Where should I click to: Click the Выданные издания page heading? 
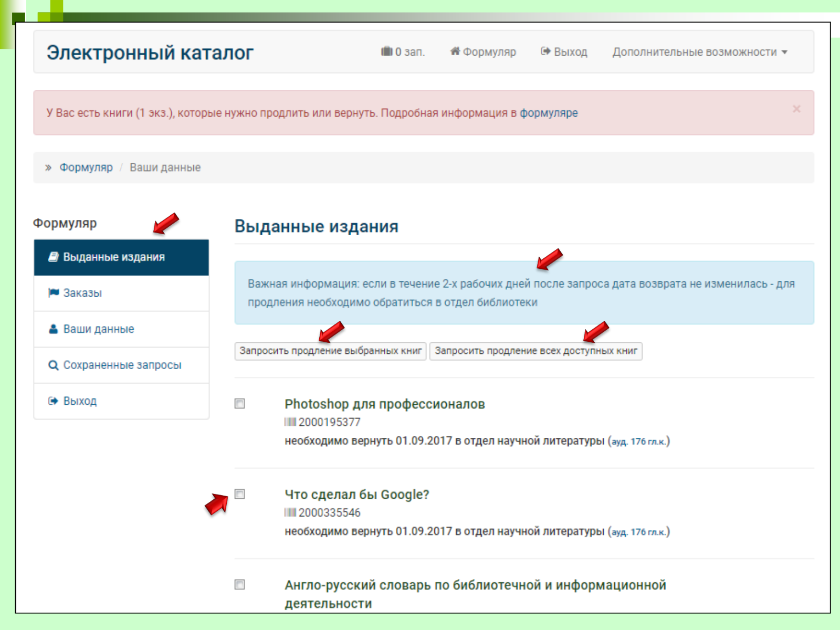coord(316,226)
